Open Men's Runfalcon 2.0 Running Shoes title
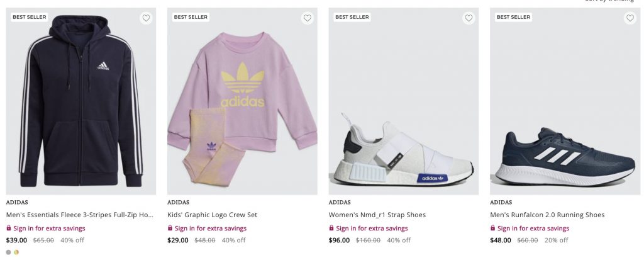644x260 pixels. point(547,215)
